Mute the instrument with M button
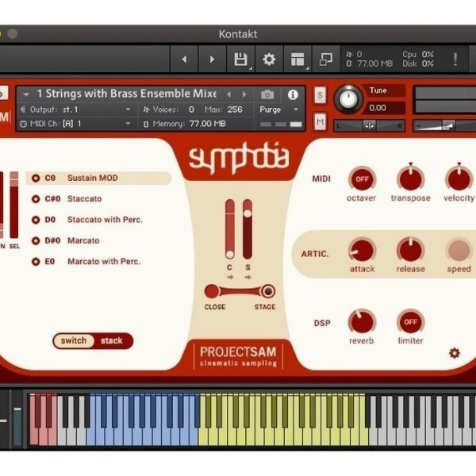 pyautogui.click(x=320, y=121)
